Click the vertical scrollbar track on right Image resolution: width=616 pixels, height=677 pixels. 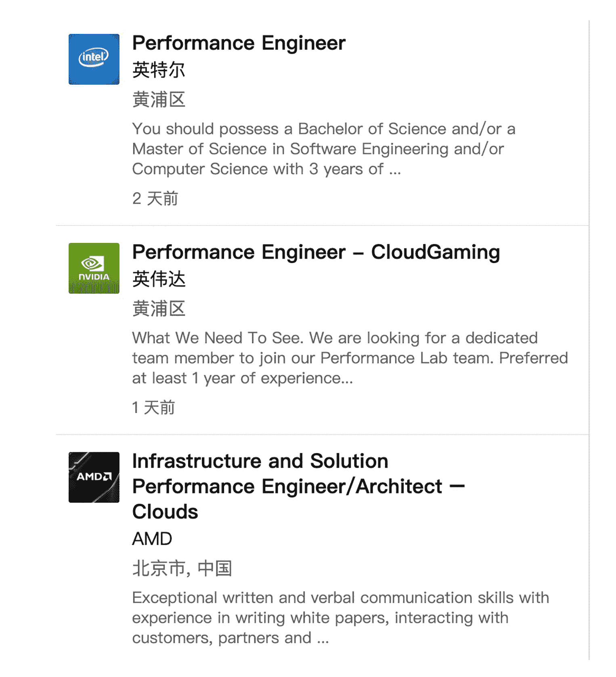pyautogui.click(x=589, y=340)
